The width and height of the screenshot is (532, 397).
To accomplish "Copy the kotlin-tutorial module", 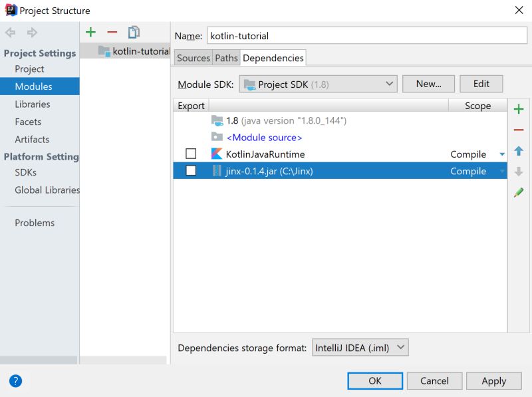I will pos(133,31).
